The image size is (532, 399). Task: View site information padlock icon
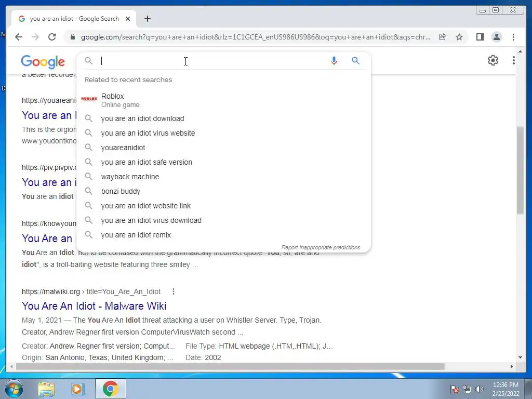(x=72, y=37)
